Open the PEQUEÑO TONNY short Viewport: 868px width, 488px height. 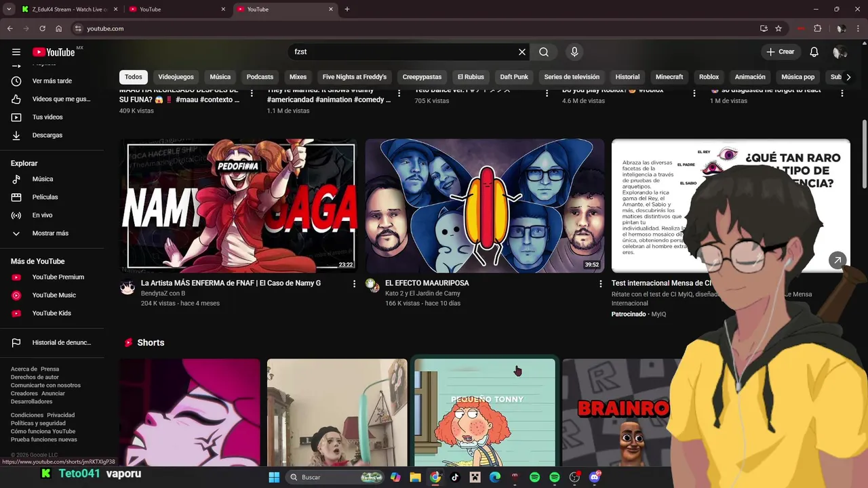(485, 413)
